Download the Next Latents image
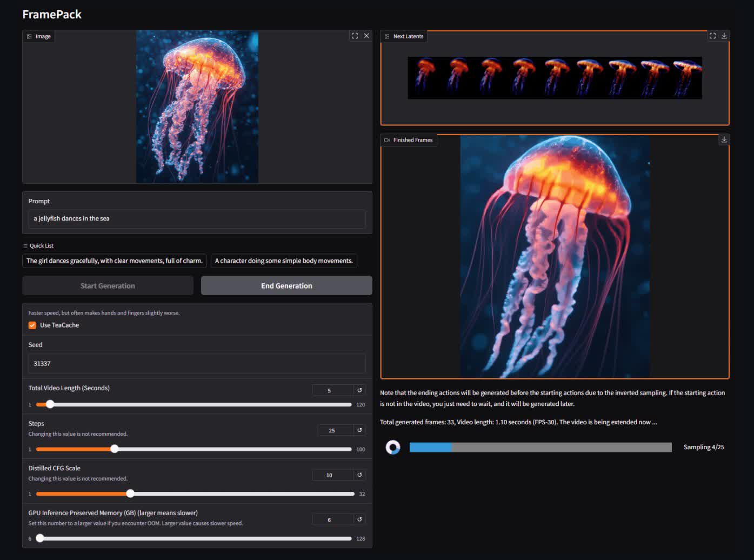The image size is (754, 560). click(x=724, y=36)
